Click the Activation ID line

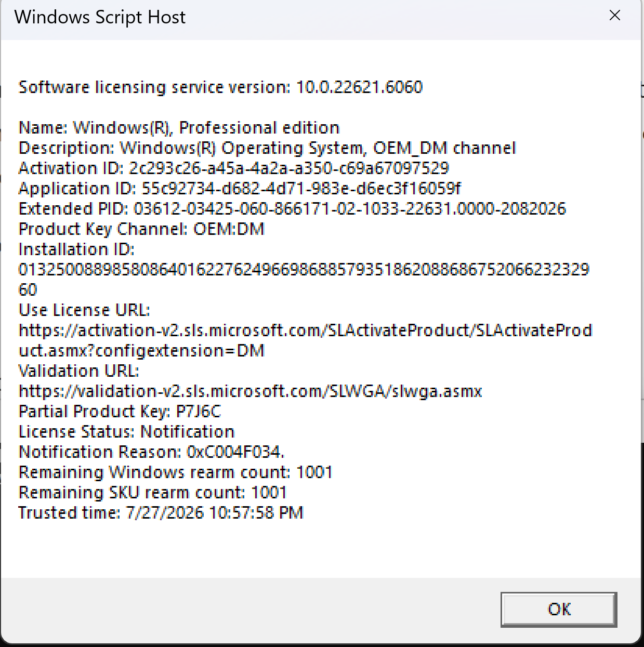[234, 168]
